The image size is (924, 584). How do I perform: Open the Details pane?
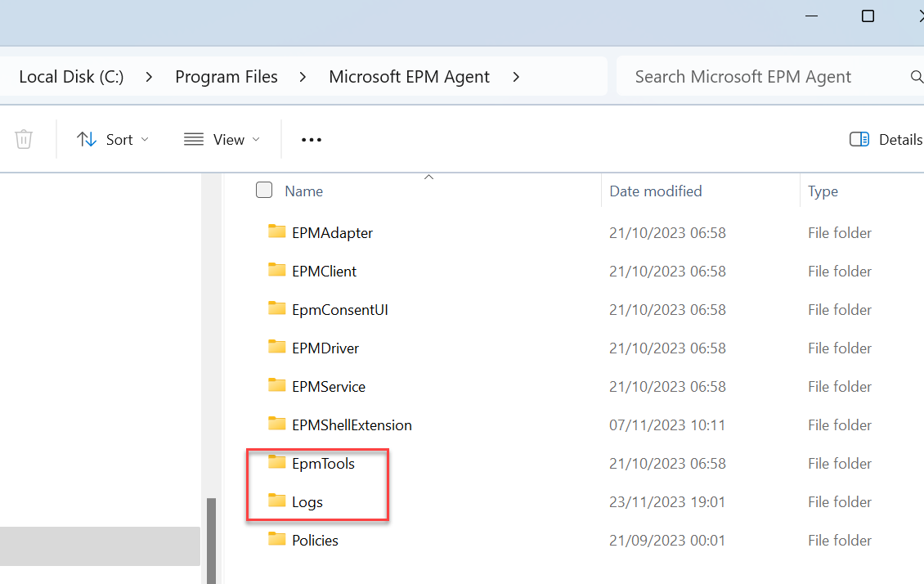(886, 139)
